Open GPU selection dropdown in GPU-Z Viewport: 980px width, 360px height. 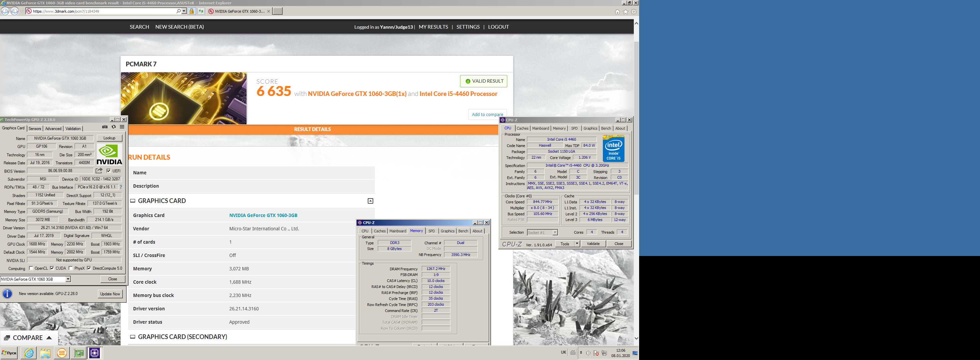68,279
